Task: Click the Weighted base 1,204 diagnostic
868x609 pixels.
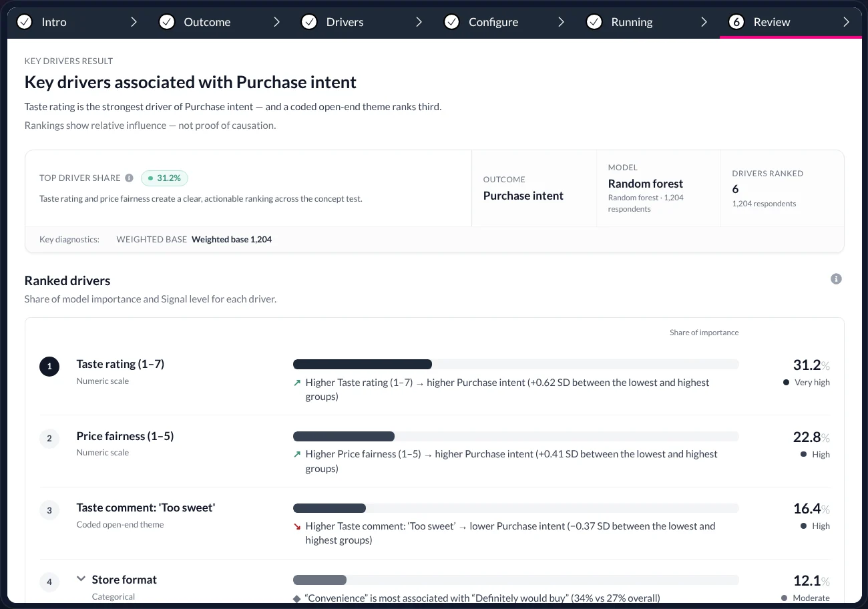Action: point(232,239)
